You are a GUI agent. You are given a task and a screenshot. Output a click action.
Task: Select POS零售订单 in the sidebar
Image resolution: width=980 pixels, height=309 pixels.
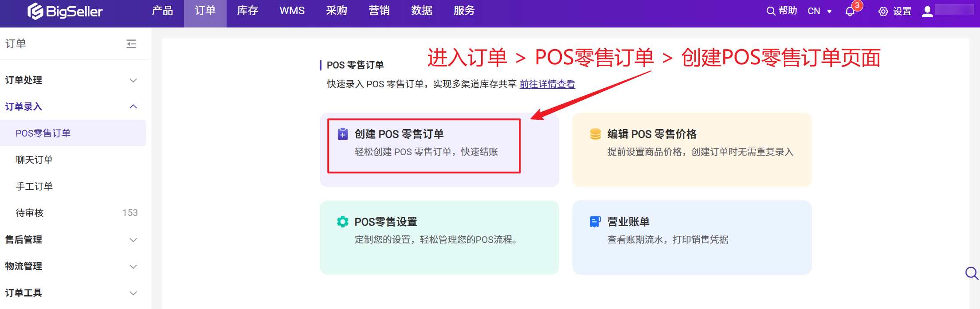pos(73,133)
